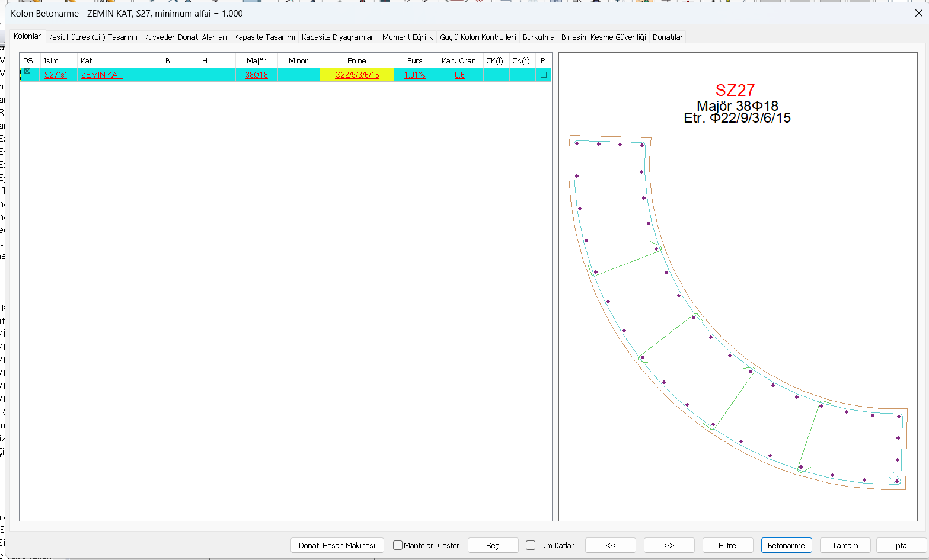Click the Minör column header

point(298,60)
